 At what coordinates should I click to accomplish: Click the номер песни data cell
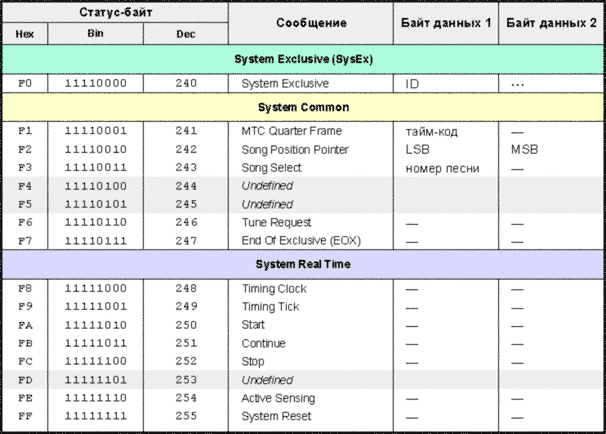point(443,168)
